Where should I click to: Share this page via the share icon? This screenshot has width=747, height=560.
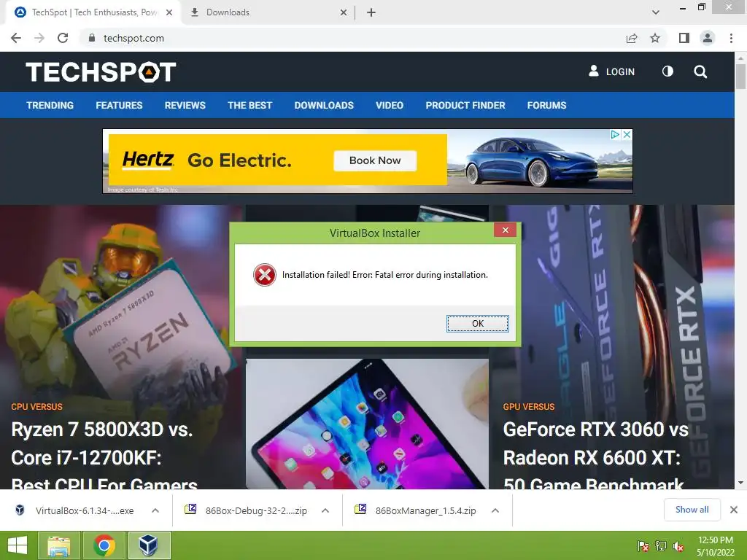coord(632,38)
